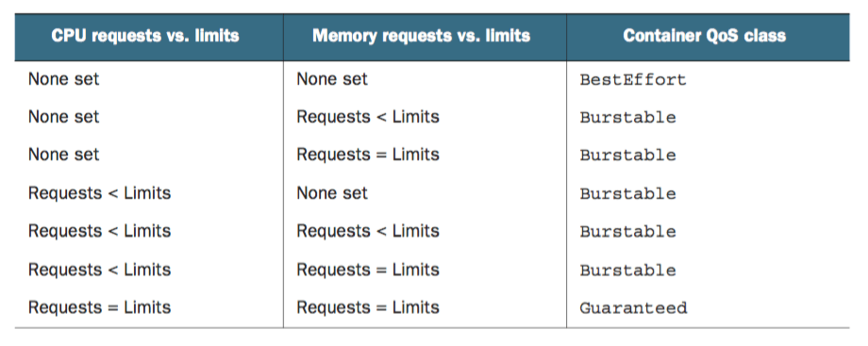Select the BestEffort QoS class cell

(x=633, y=80)
